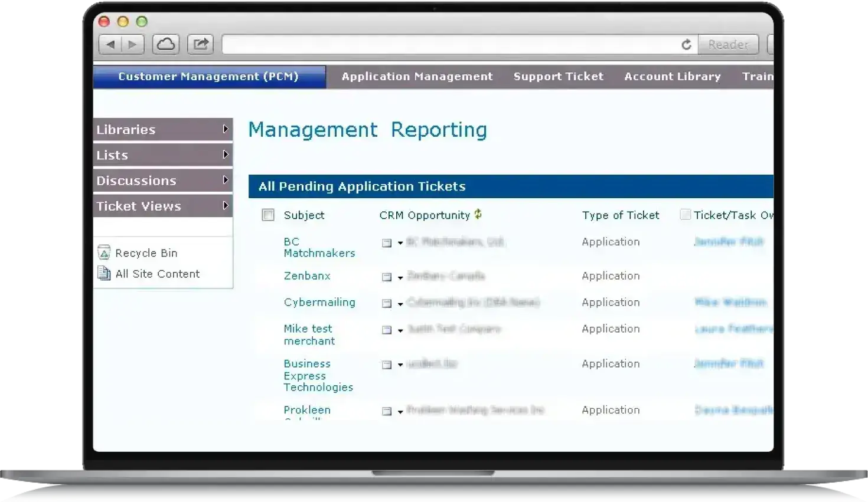This screenshot has height=502, width=868.
Task: Click the refresh icon inside the address bar
Action: pyautogui.click(x=686, y=44)
